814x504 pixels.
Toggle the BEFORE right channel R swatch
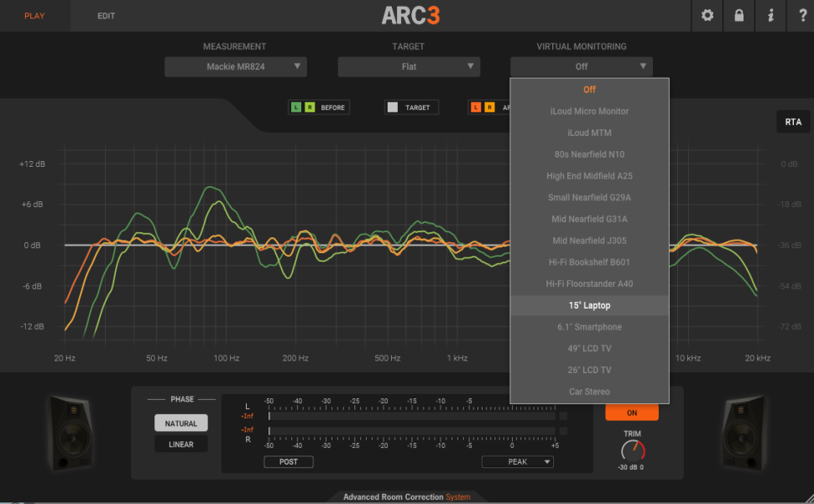point(310,107)
